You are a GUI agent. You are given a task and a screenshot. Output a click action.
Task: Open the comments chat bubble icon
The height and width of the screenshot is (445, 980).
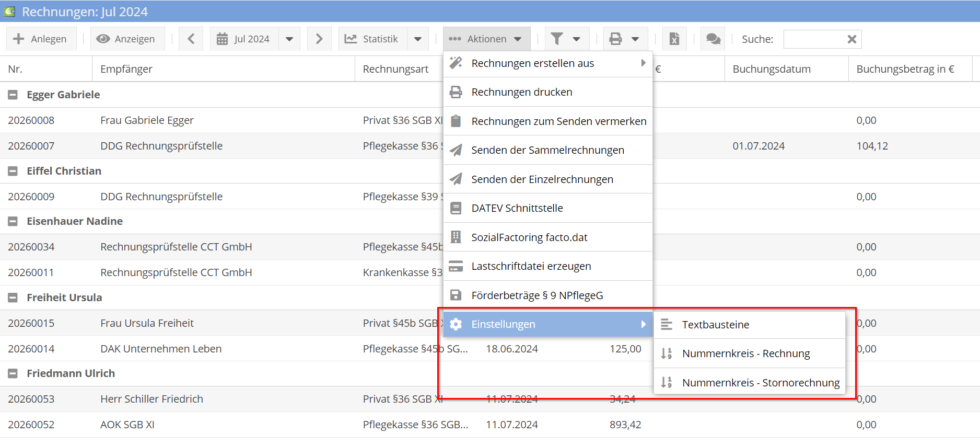point(713,39)
